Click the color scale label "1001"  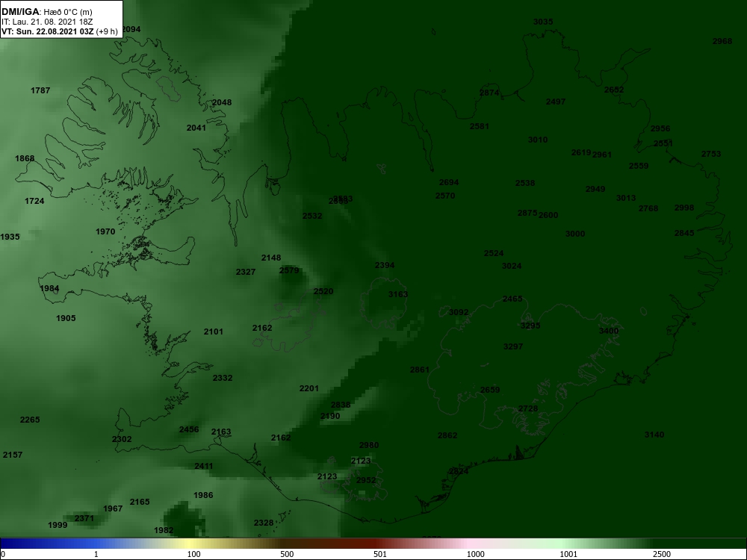(568, 554)
